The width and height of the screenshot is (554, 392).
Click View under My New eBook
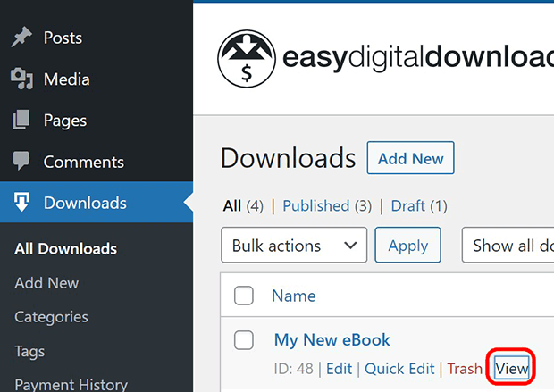pyautogui.click(x=511, y=369)
